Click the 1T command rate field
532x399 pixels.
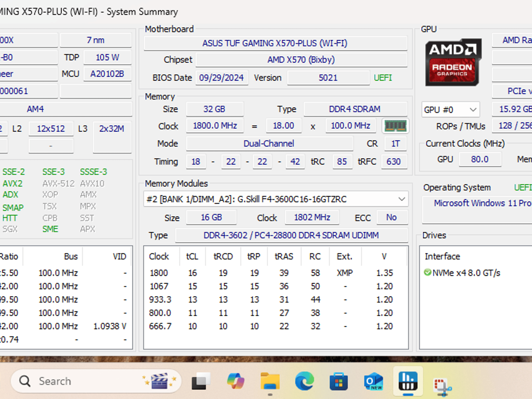(x=395, y=144)
